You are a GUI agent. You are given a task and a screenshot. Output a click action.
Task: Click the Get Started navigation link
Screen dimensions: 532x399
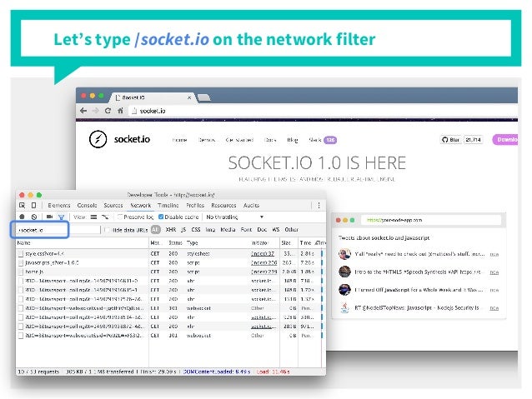[x=239, y=140]
